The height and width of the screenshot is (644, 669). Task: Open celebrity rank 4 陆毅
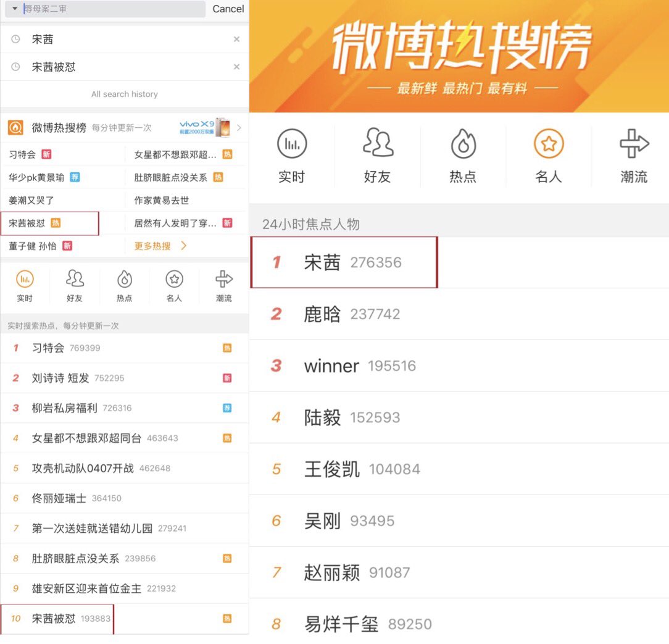click(459, 417)
